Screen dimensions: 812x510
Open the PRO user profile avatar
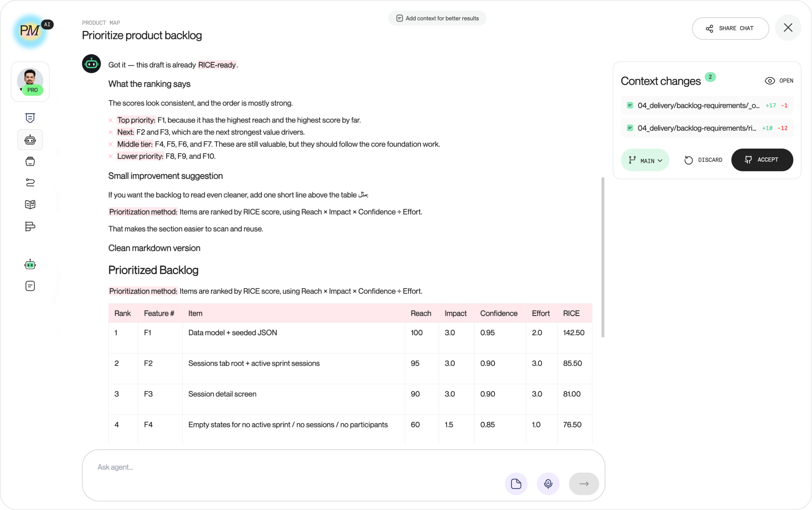point(30,81)
